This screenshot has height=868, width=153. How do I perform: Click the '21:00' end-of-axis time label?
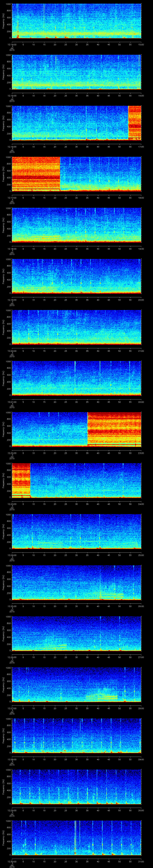pos(141,351)
